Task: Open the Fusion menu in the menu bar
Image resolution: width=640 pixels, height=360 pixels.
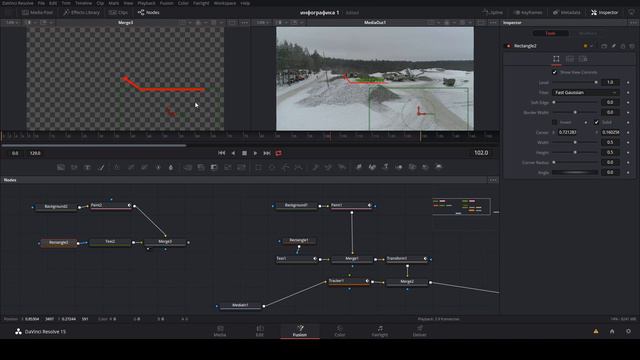Action: point(167,3)
